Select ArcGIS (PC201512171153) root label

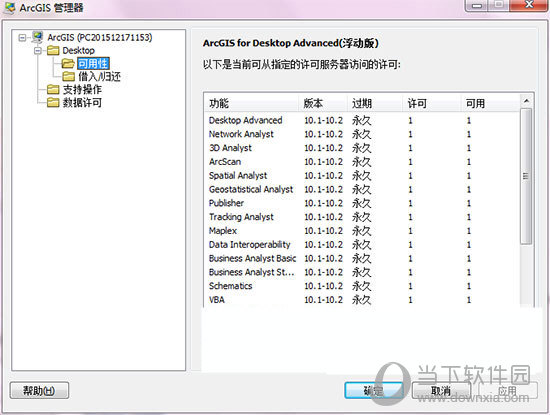coord(100,37)
